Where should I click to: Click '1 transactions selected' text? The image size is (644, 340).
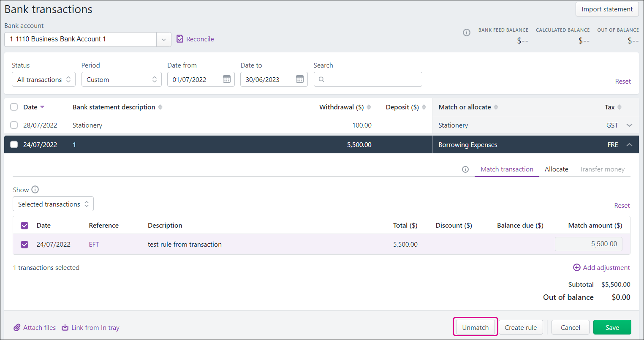click(46, 267)
